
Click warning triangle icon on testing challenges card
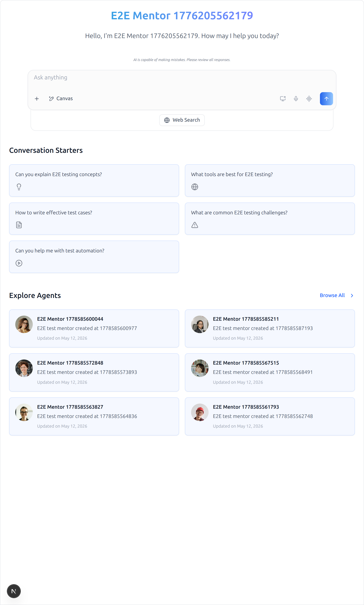(195, 225)
